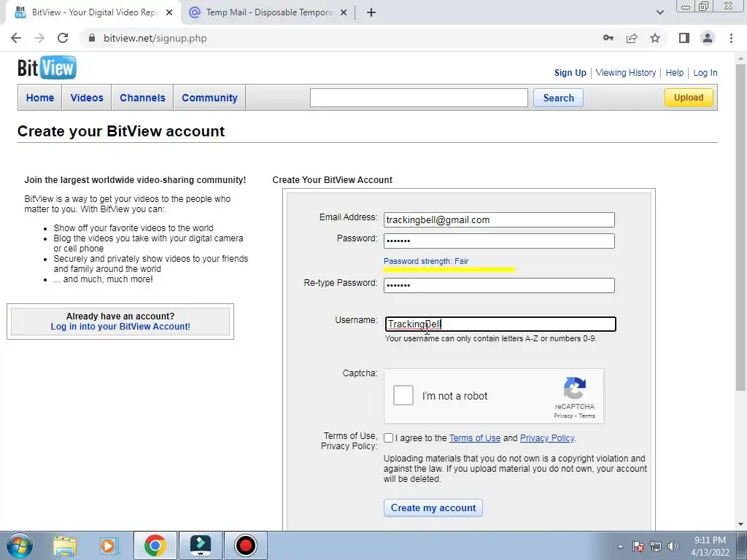The width and height of the screenshot is (747, 560).
Task: Click the browser Forward arrow
Action: coord(39,38)
